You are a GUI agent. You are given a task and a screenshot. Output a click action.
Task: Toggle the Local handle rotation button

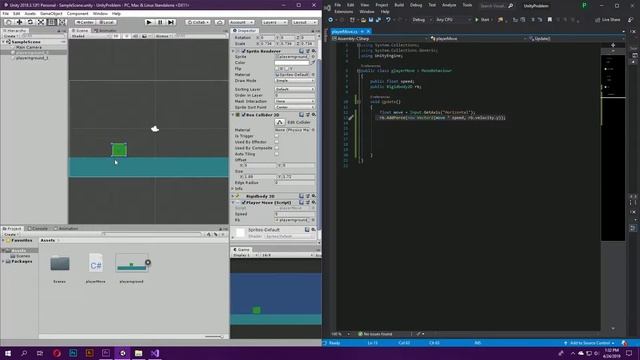tap(107, 22)
